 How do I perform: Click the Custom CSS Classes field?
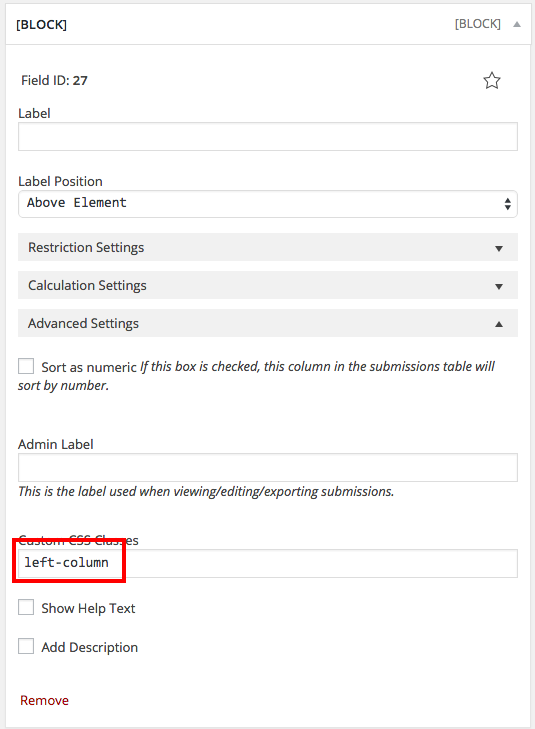point(268,563)
